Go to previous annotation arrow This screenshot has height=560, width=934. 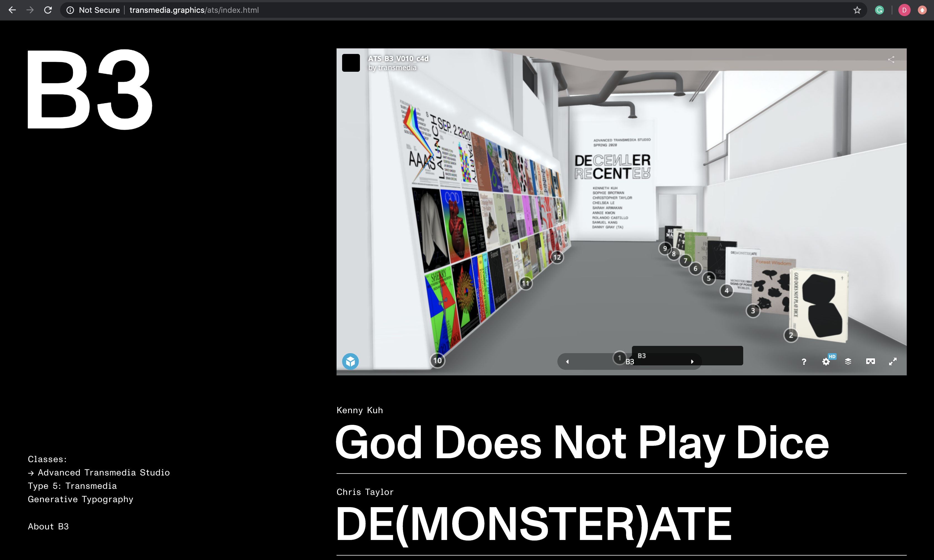[x=567, y=361]
